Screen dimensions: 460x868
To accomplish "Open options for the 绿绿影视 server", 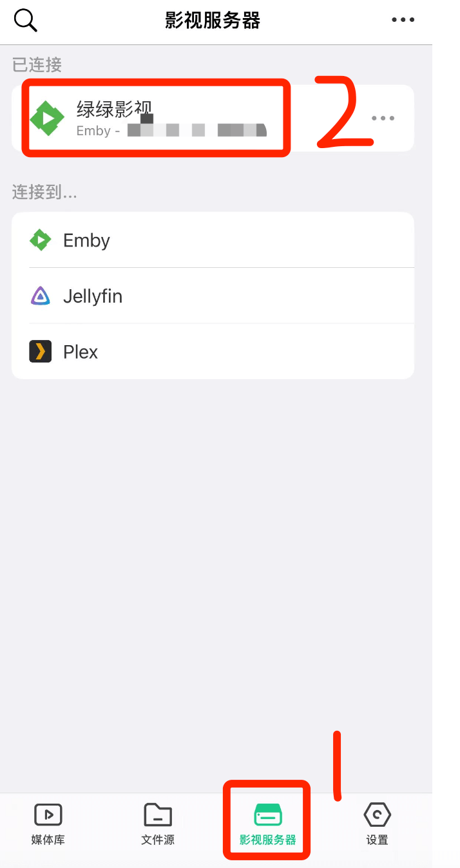I will point(383,118).
